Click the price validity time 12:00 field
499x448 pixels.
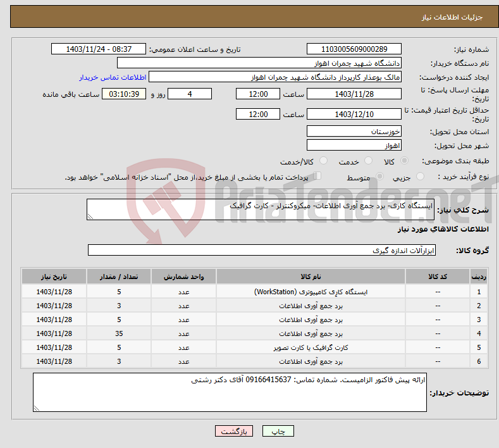[258, 114]
